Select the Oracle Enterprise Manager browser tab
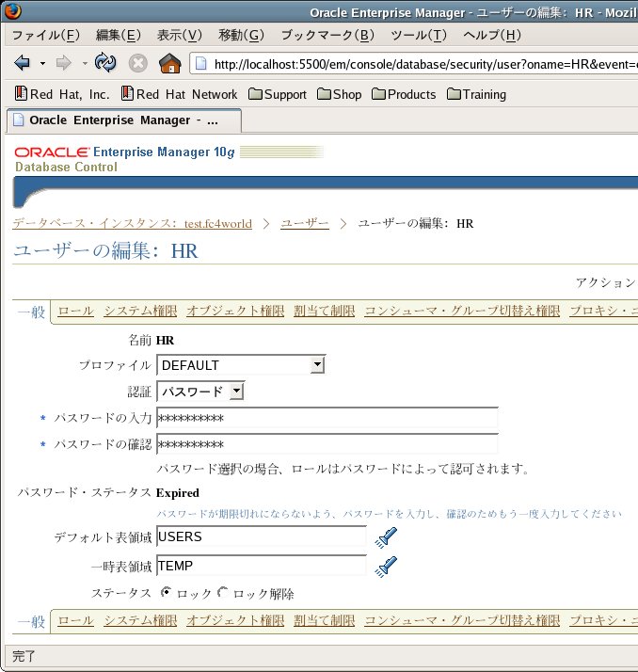Screen dimensions: 638x672 pos(124,120)
